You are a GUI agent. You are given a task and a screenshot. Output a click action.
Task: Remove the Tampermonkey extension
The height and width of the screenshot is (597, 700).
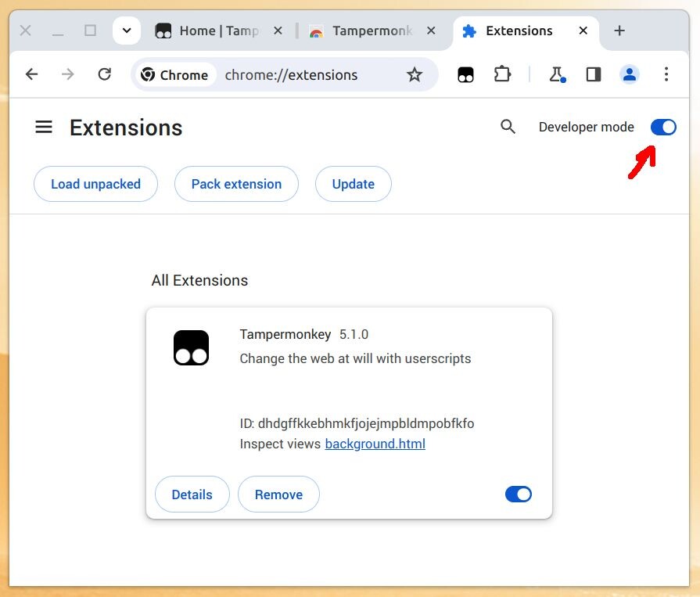[278, 495]
